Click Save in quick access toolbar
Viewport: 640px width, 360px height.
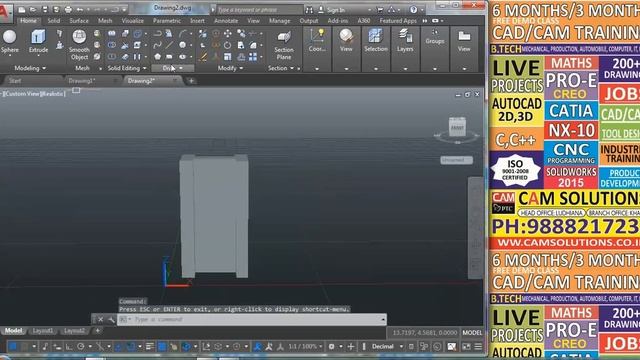coord(45,9)
